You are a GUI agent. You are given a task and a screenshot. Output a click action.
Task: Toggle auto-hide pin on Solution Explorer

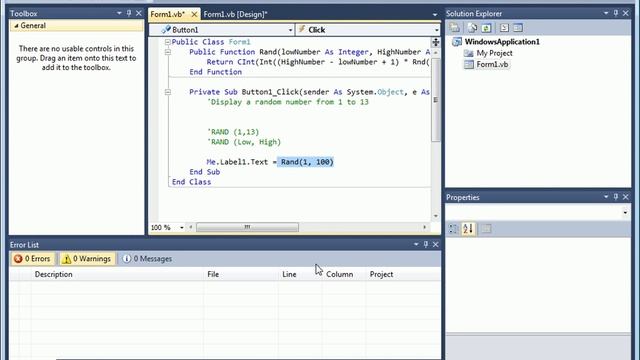coord(616,13)
